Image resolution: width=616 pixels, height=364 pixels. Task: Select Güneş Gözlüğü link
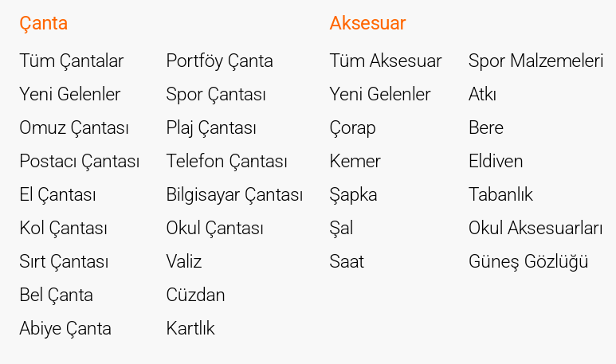click(x=528, y=261)
